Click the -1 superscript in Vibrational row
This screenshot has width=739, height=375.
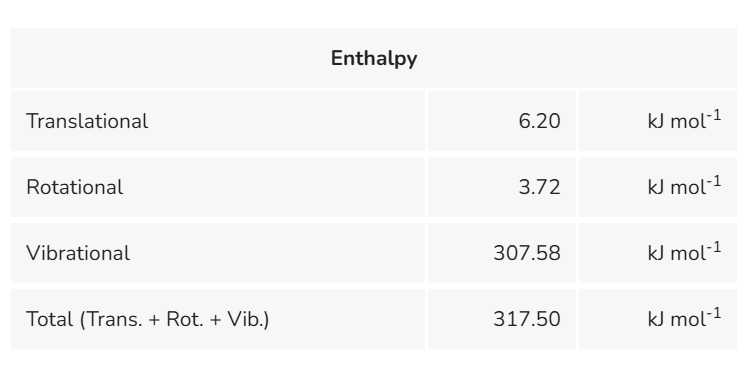pyautogui.click(x=714, y=246)
